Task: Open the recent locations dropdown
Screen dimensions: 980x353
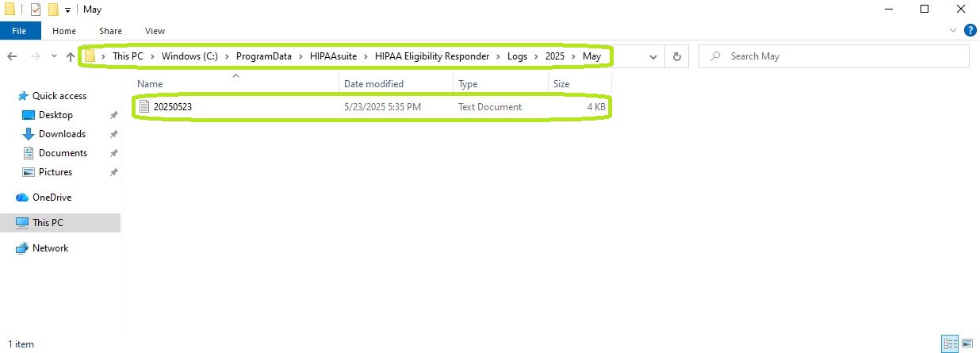Action: [54, 56]
